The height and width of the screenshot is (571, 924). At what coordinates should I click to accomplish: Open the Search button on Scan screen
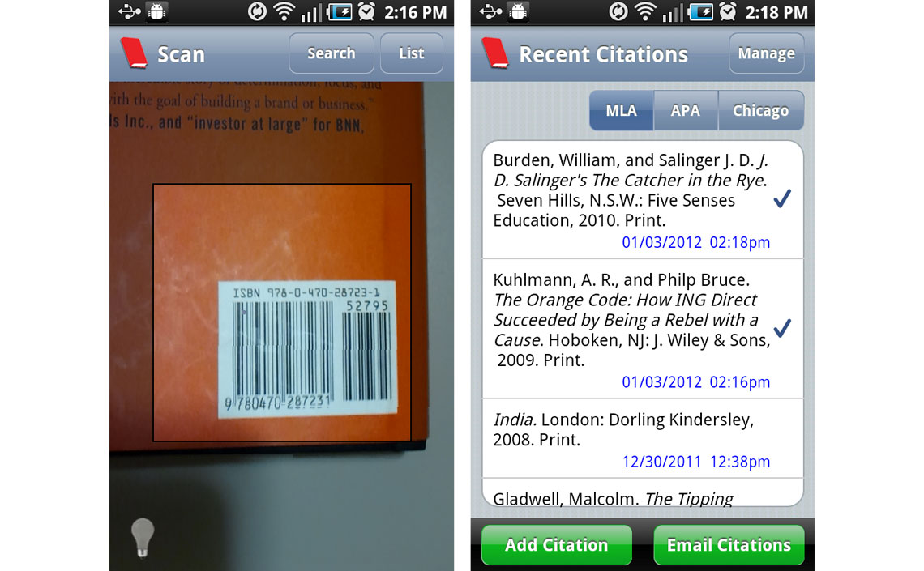pyautogui.click(x=332, y=53)
